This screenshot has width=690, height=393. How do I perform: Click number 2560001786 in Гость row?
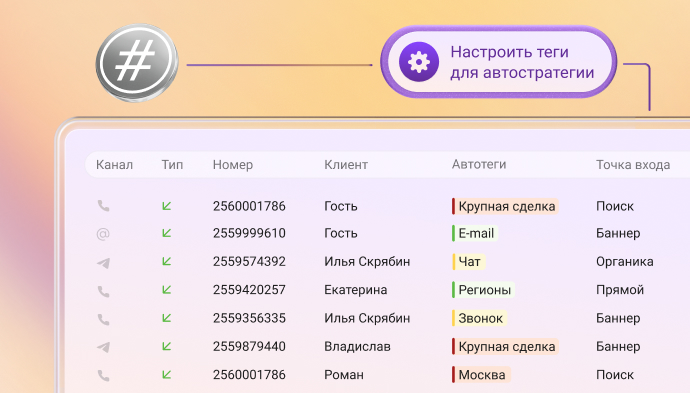tap(249, 206)
